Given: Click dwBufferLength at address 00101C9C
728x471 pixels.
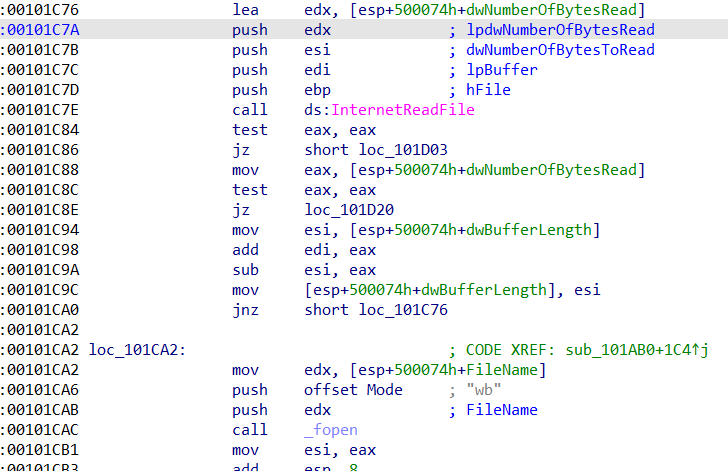Looking at the screenshot, I should pyautogui.click(x=484, y=289).
